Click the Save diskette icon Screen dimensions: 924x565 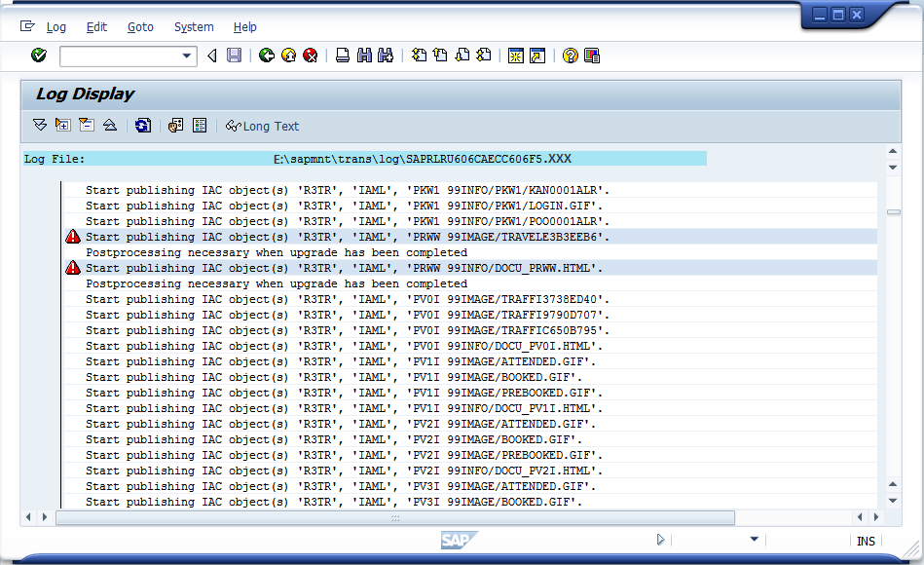coord(235,56)
